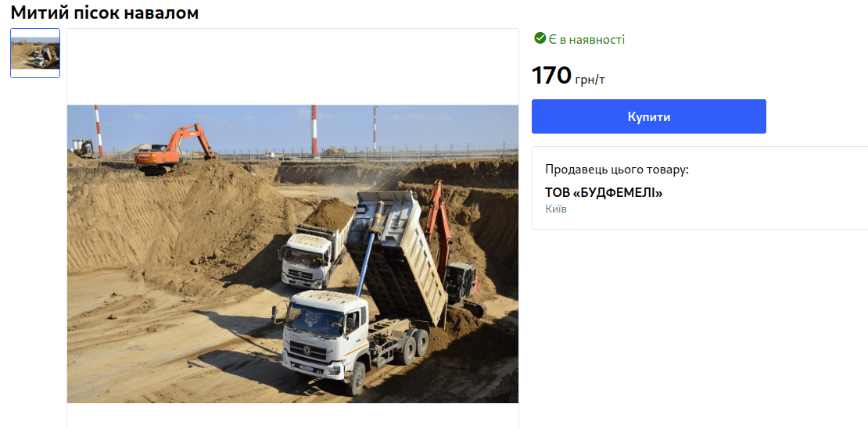
Task: Click the Продавець цього товару label
Action: (617, 169)
